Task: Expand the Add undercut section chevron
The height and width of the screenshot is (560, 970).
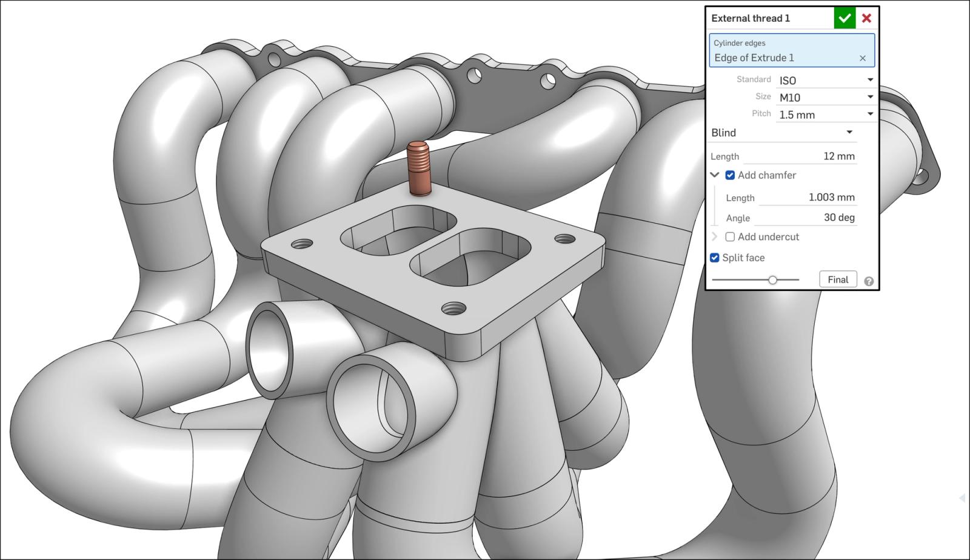Action: pyautogui.click(x=715, y=237)
